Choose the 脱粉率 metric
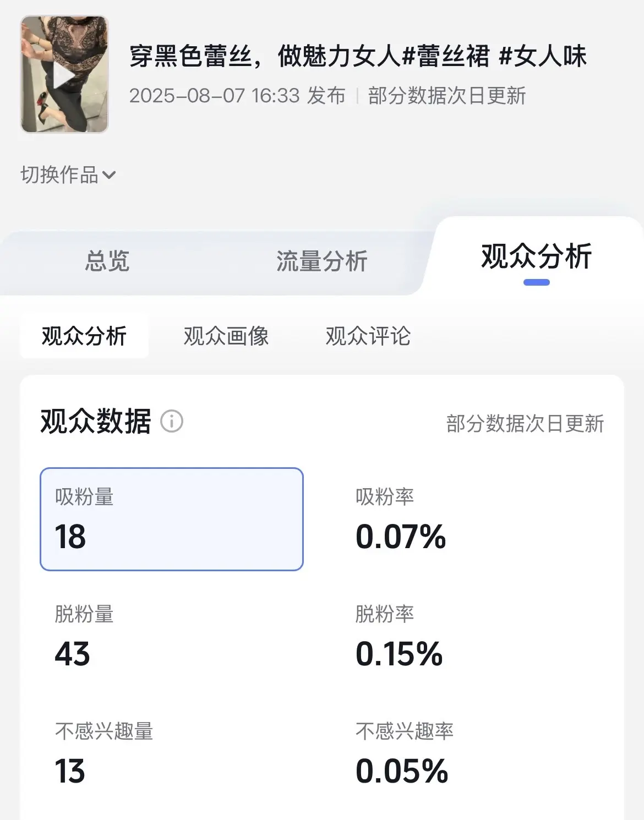Viewport: 644px width, 820px height. pyautogui.click(x=385, y=614)
